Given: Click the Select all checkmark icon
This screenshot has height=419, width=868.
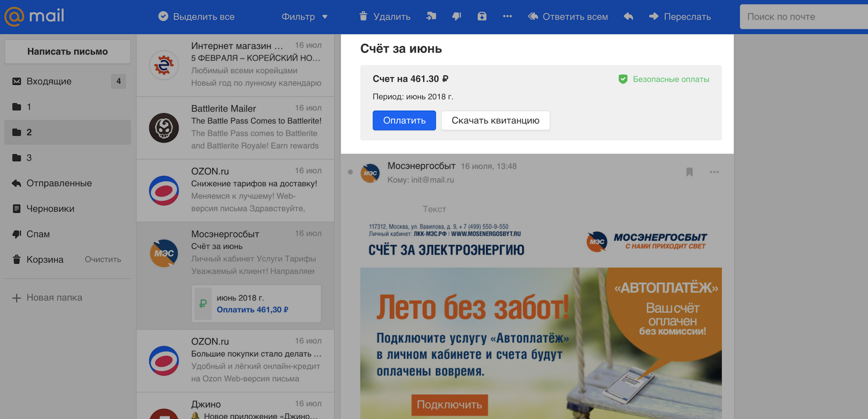Looking at the screenshot, I should pyautogui.click(x=163, y=16).
